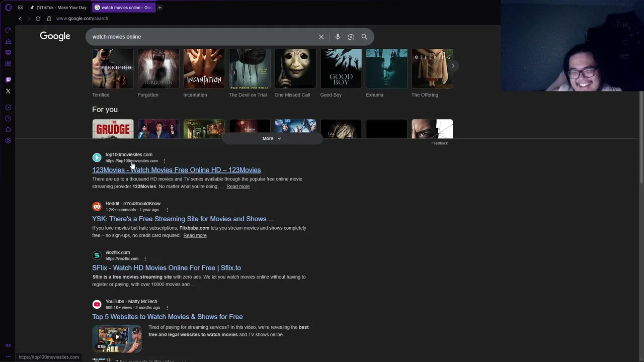Open Settings gear in sidebar

coord(8,141)
